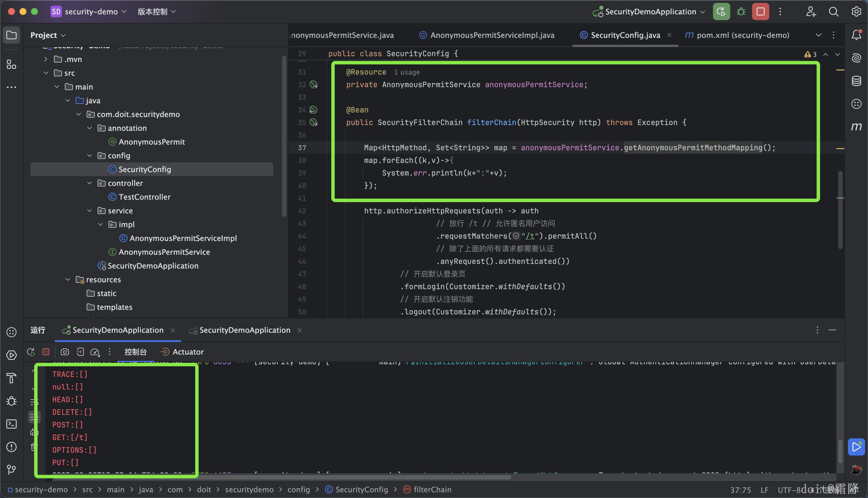
Task: Open the Maven tool window
Action: coord(856,127)
